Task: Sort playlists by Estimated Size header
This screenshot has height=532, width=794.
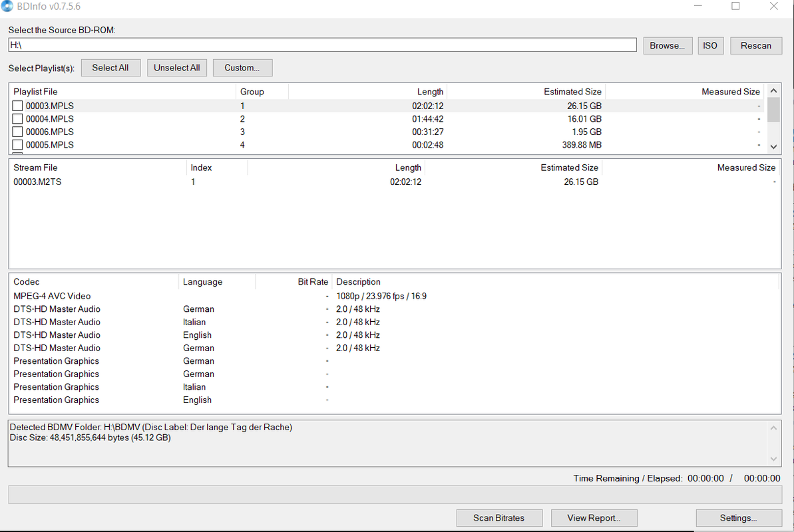Action: point(526,92)
